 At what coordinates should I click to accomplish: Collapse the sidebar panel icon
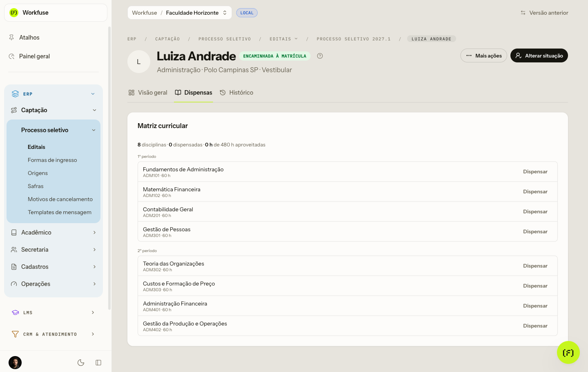click(x=98, y=363)
